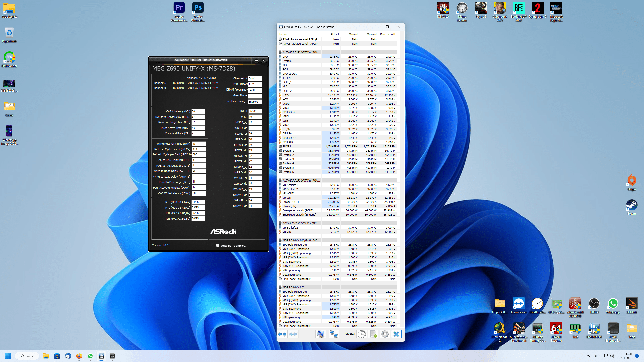
Task: Open File Explorer from the taskbar
Action: click(x=46, y=356)
